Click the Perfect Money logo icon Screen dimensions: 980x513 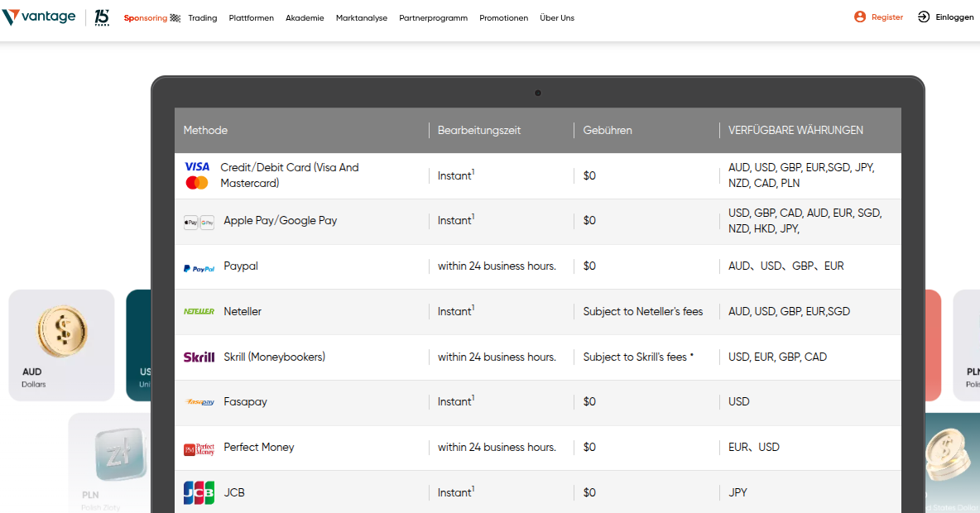[199, 448]
